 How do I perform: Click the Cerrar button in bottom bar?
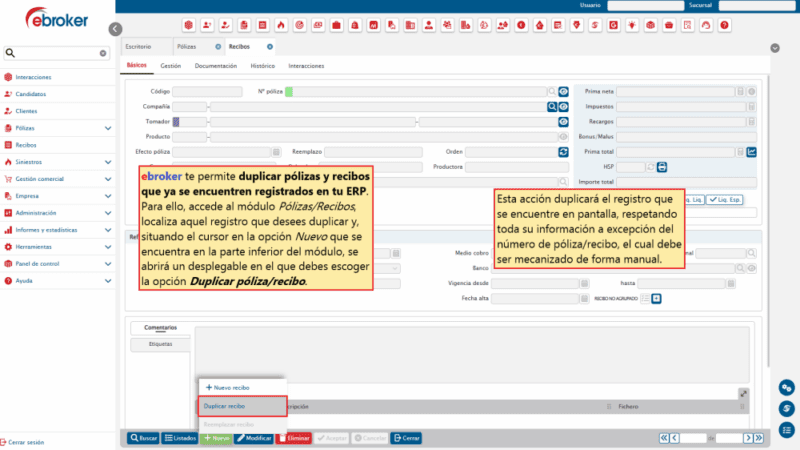pyautogui.click(x=406, y=438)
